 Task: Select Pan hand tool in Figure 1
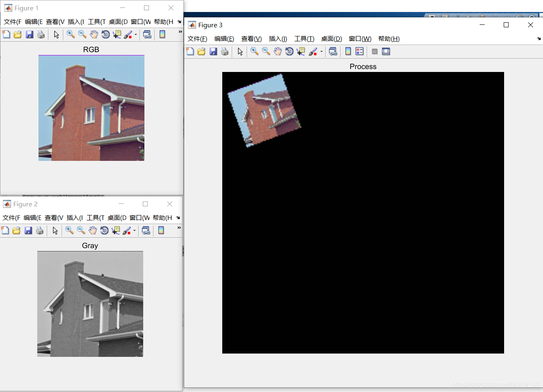[x=94, y=34]
